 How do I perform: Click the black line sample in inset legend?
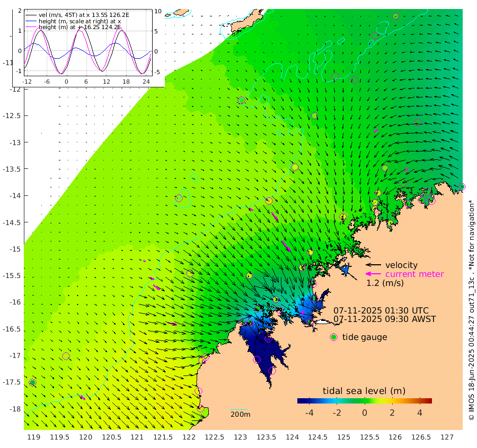click(x=31, y=15)
